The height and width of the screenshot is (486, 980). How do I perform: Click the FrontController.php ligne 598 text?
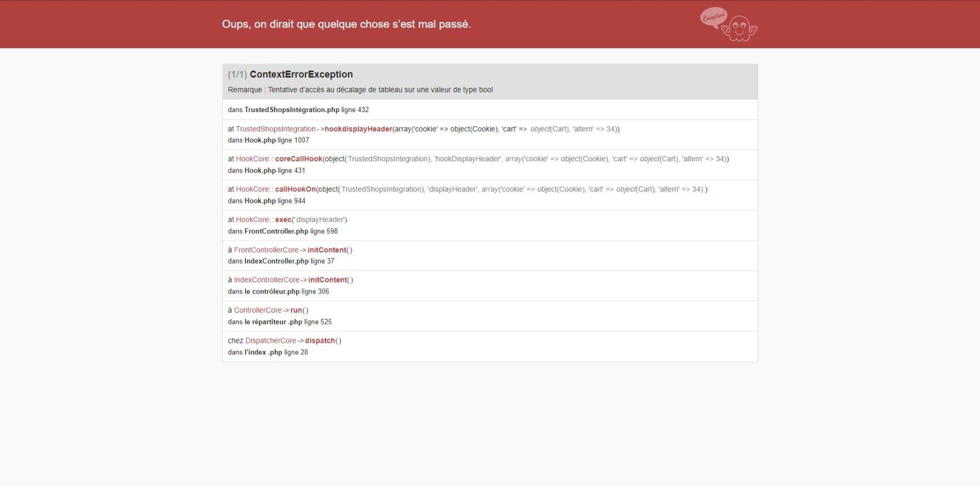click(x=283, y=231)
